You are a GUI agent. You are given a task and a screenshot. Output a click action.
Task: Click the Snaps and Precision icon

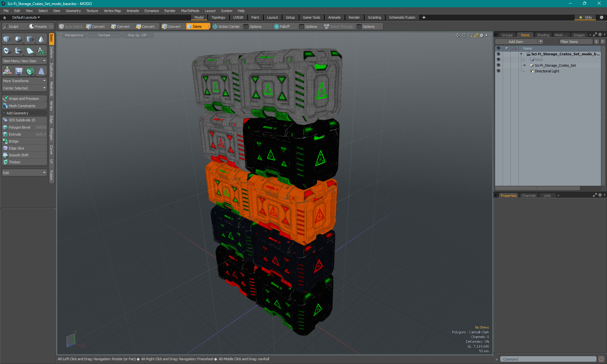pos(5,98)
